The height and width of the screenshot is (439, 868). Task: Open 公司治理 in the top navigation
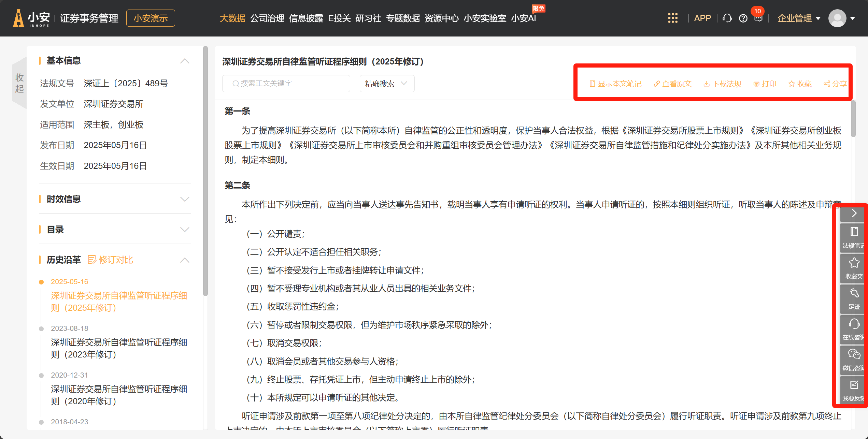[267, 18]
